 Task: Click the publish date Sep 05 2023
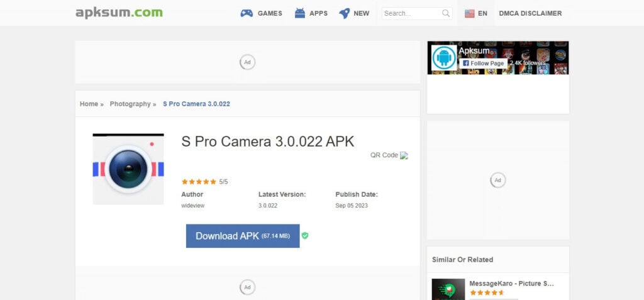(352, 206)
